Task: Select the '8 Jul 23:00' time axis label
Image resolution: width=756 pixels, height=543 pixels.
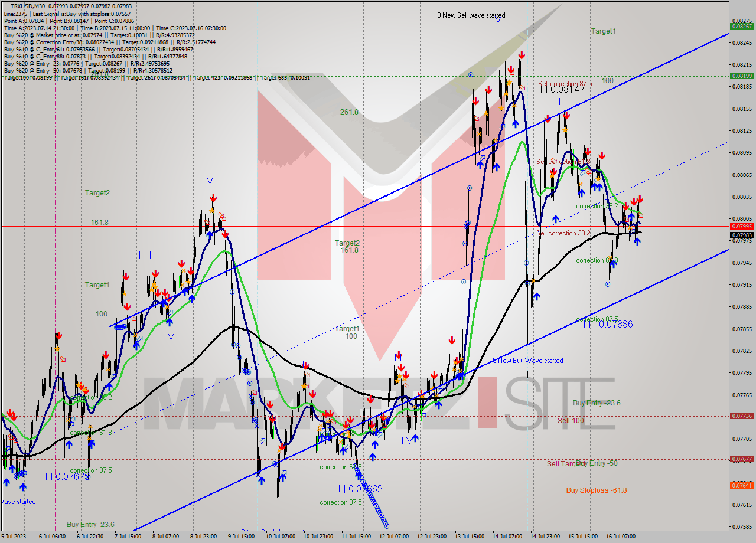Action: (203, 537)
